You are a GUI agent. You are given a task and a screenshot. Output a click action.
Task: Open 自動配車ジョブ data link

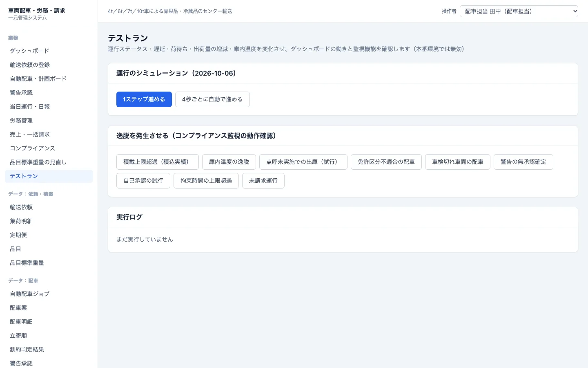coord(49,294)
